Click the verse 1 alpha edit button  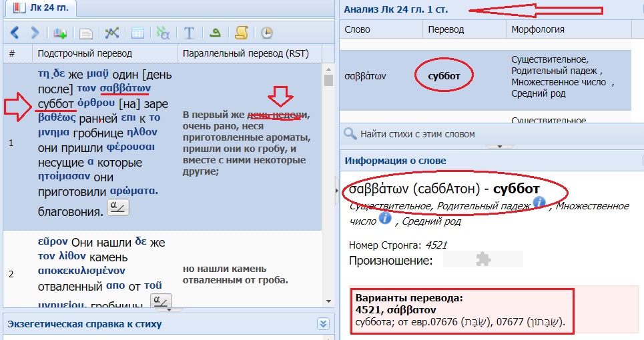coord(118,207)
